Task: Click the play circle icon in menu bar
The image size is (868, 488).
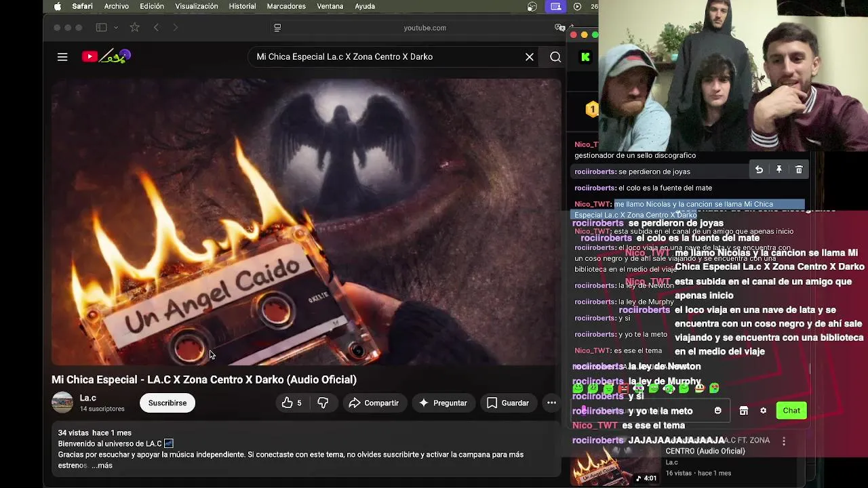Action: pos(577,6)
